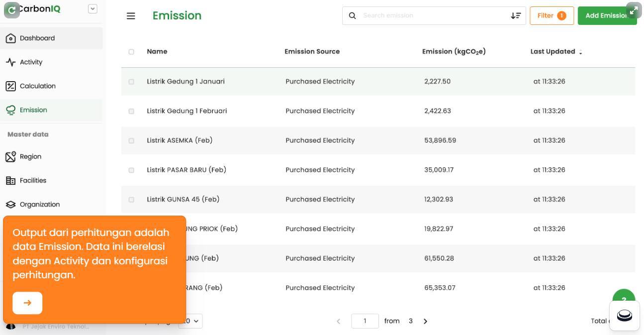Click the Filter button
This screenshot has width=644, height=335.
552,16
